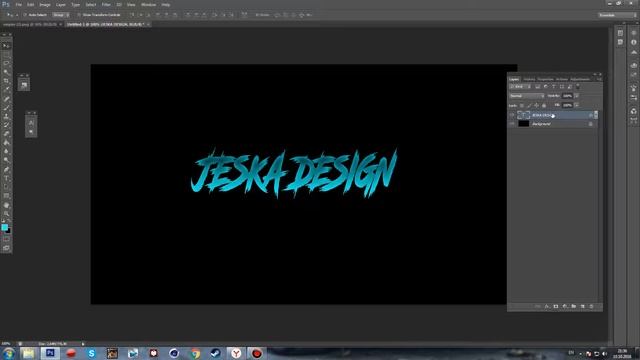Open the Kind filter dropdown
Screen dimensions: 640x360
click(x=520, y=87)
